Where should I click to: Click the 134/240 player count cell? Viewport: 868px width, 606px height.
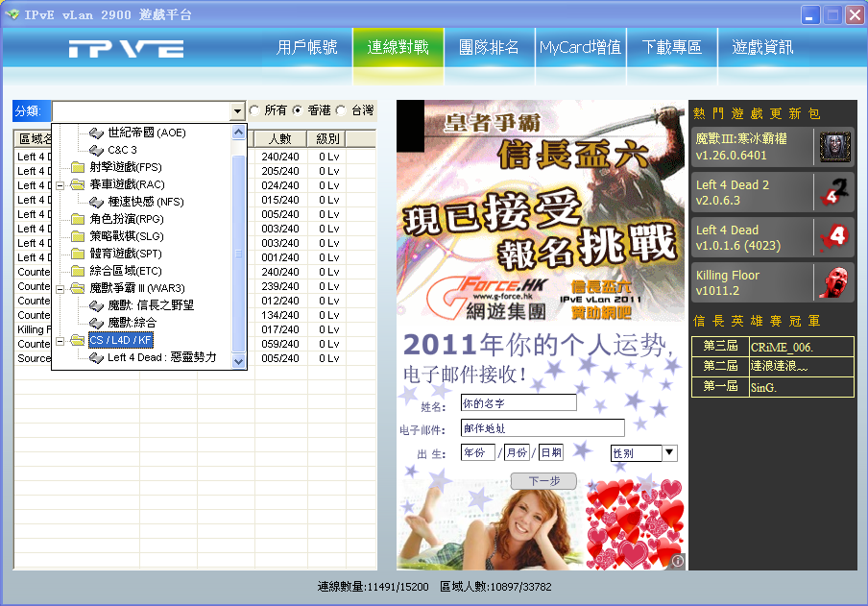[x=280, y=315]
